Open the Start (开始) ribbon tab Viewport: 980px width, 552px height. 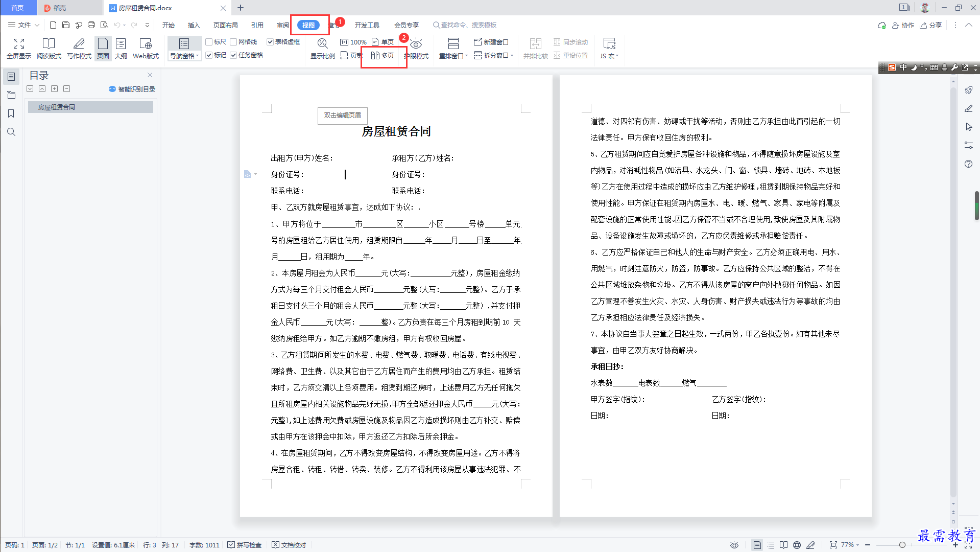pyautogui.click(x=169, y=25)
